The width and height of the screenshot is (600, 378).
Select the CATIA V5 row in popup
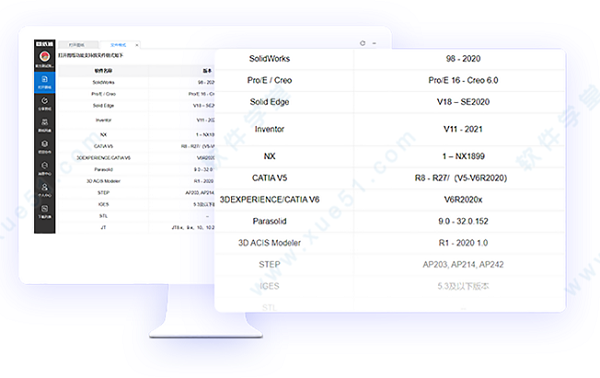click(390, 178)
